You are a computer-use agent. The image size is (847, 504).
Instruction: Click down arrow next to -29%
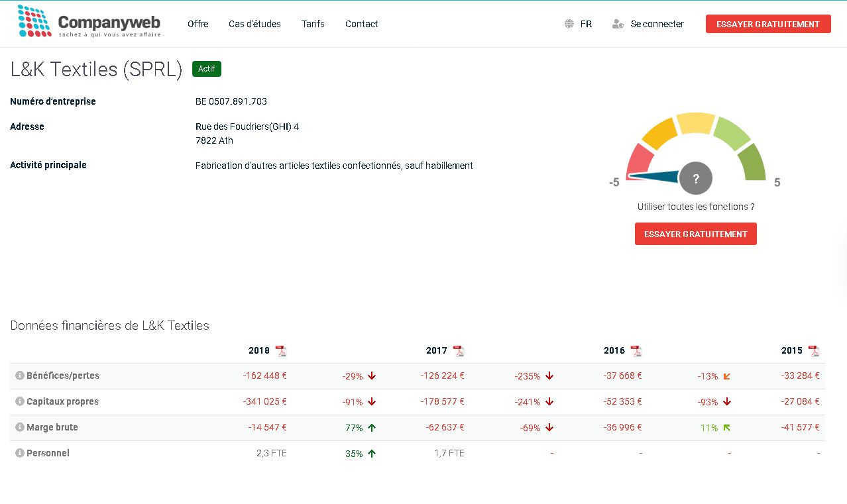pyautogui.click(x=372, y=376)
